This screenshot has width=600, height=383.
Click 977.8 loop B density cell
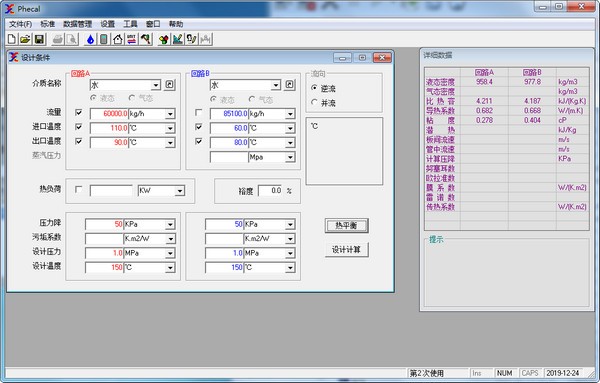tap(532, 82)
